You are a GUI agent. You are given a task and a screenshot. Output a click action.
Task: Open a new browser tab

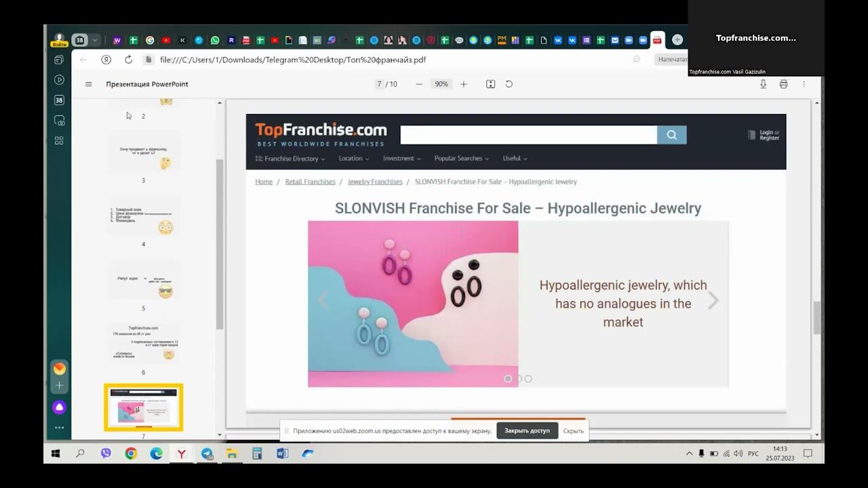pos(677,40)
